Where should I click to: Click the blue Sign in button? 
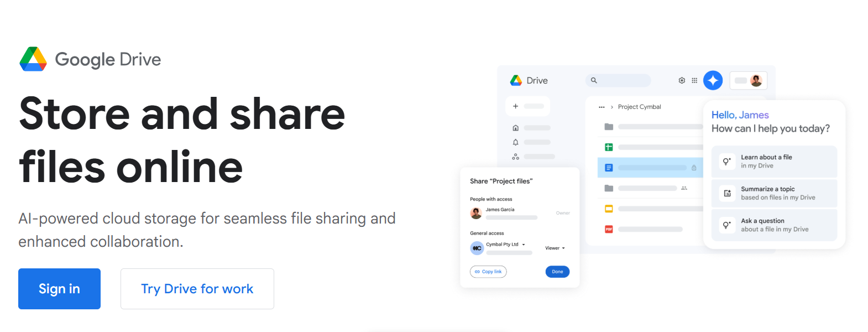point(59,289)
